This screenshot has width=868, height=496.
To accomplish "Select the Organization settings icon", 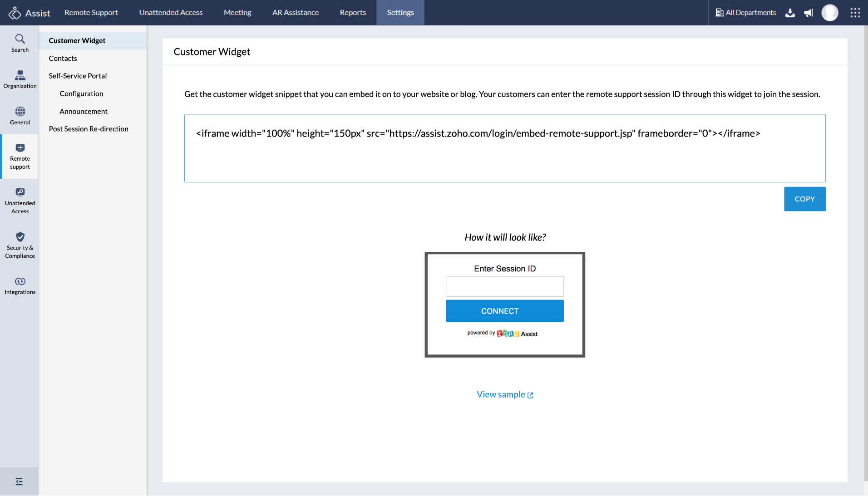I will coord(20,79).
